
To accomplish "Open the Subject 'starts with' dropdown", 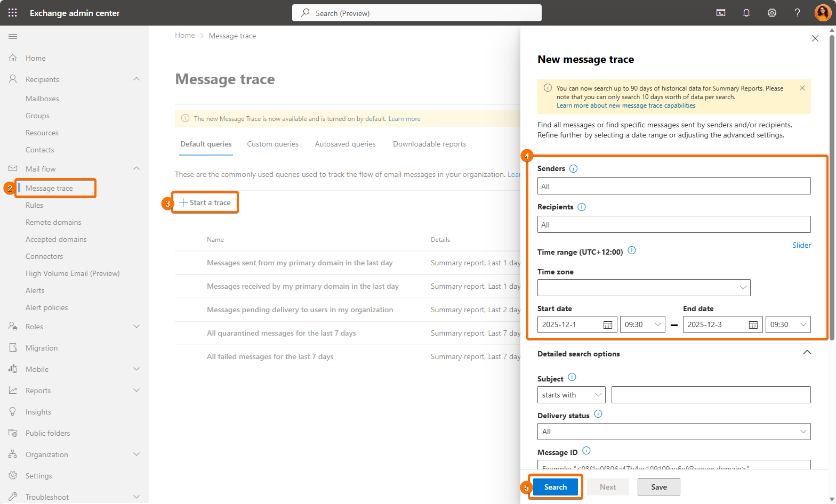I will click(571, 395).
